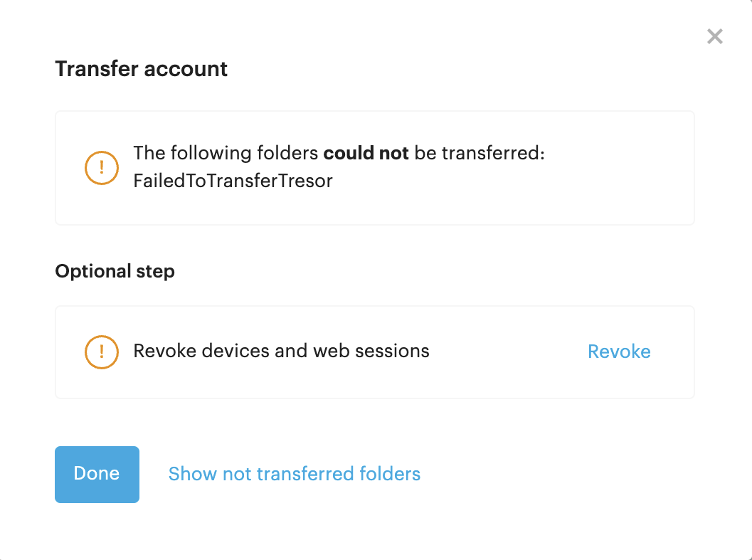Click 'transferred folders' within the bottom link
This screenshot has height=560, width=752.
point(339,474)
